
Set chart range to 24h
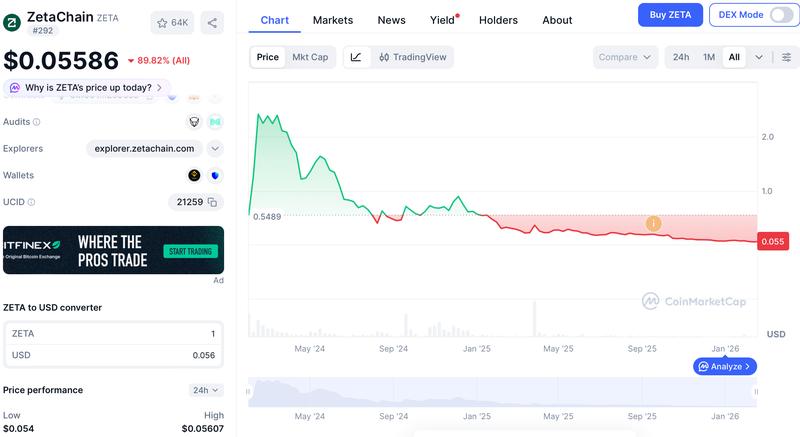681,57
